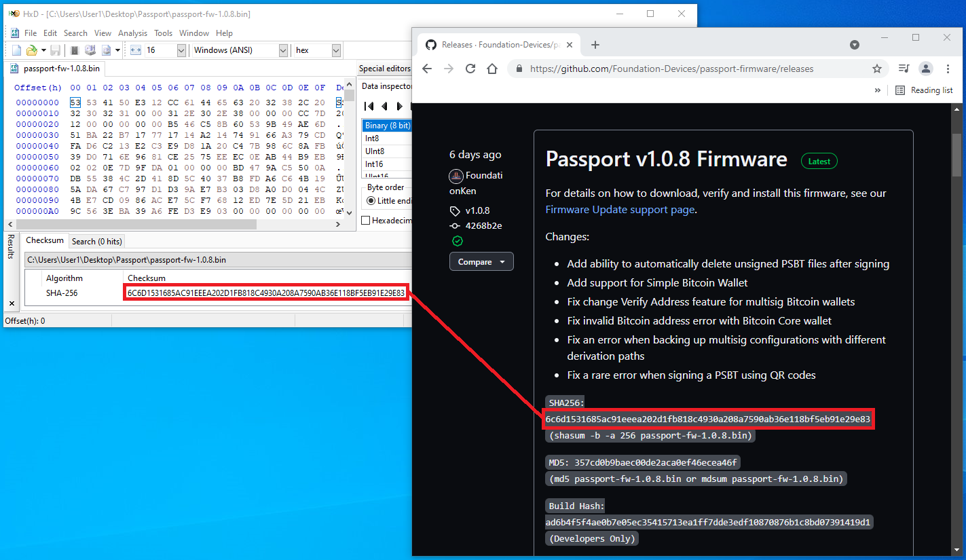Image resolution: width=966 pixels, height=560 pixels.
Task: Click the HxD Open file folder icon
Action: pos(31,50)
